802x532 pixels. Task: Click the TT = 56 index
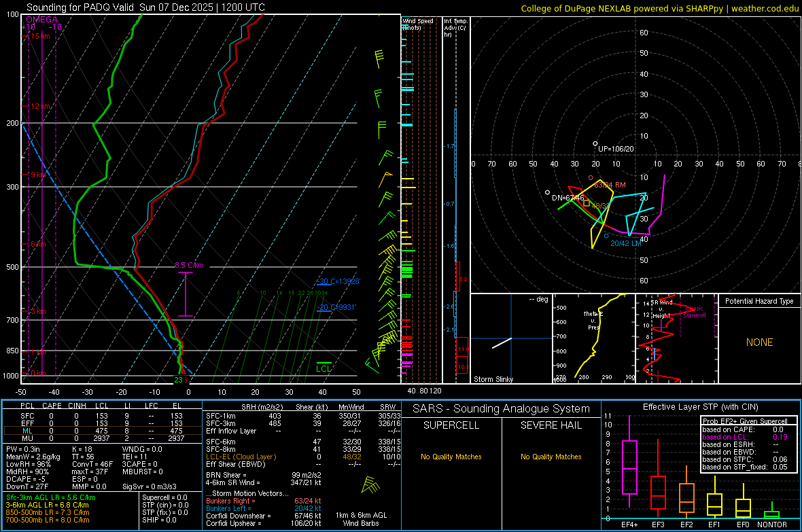coord(83,457)
